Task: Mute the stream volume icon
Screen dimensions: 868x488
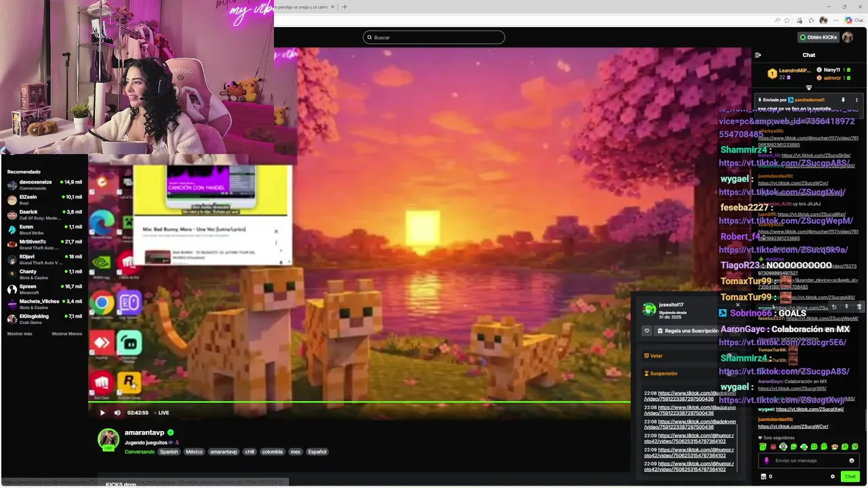Action: (117, 413)
